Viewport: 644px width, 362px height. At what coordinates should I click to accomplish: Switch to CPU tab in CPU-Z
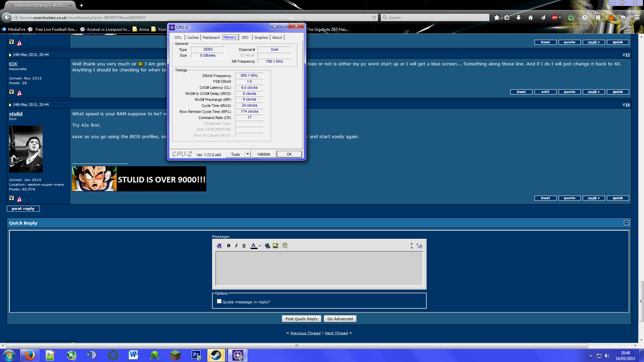[178, 38]
